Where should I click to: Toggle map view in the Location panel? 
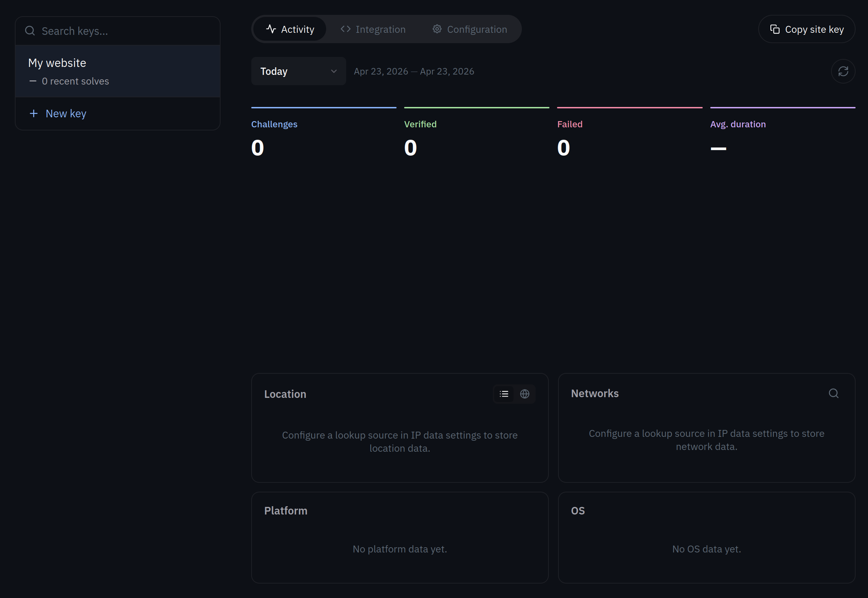tap(525, 394)
